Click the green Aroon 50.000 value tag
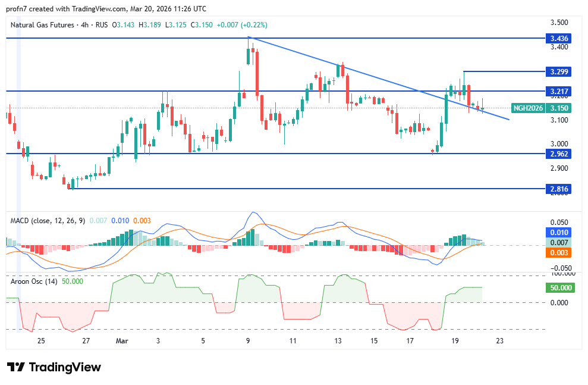 [560, 287]
